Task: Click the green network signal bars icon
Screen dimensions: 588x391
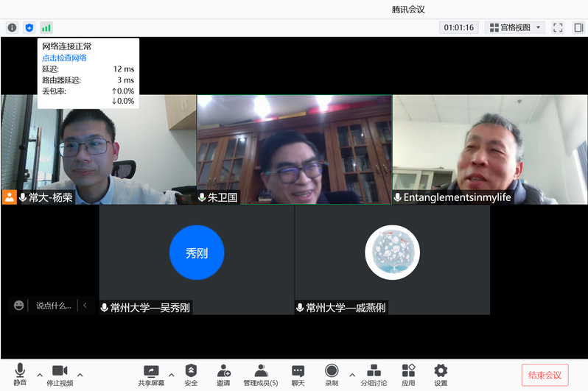Action: point(46,27)
